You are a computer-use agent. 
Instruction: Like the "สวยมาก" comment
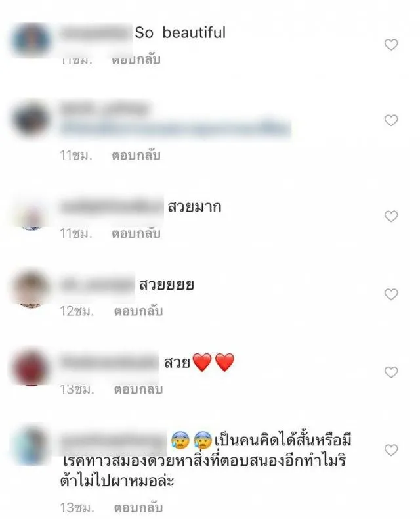(x=391, y=216)
